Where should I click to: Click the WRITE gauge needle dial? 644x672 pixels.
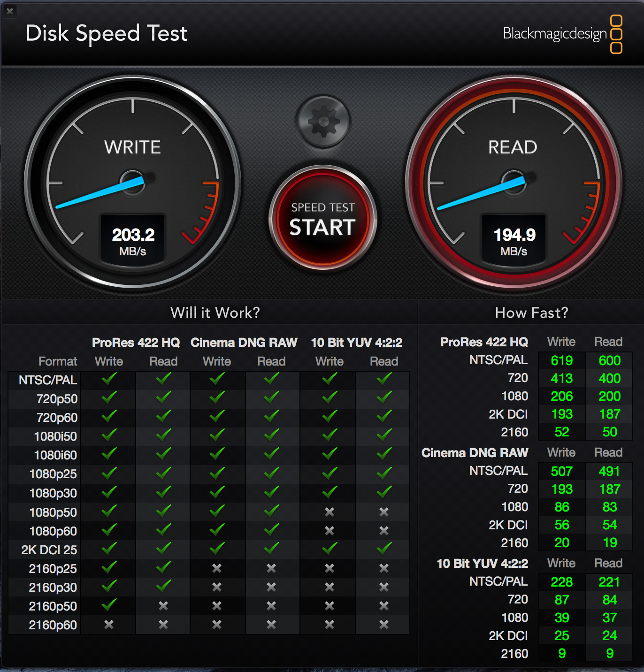click(x=133, y=183)
